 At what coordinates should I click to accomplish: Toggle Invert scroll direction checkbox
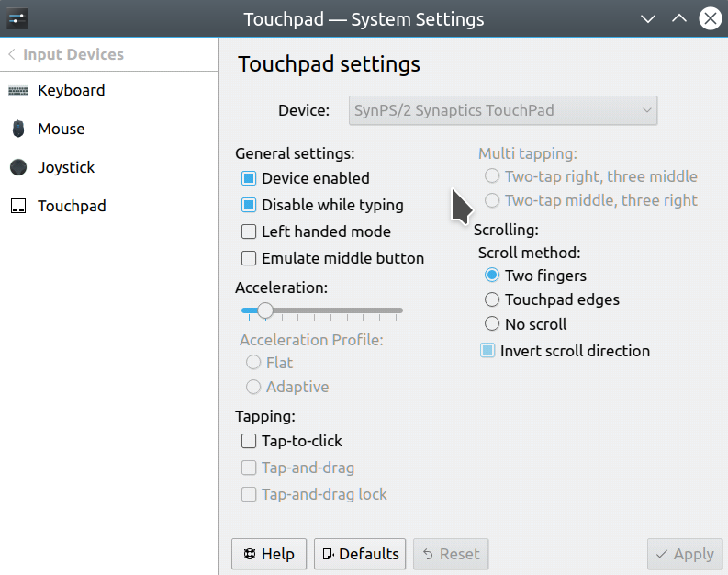(487, 351)
